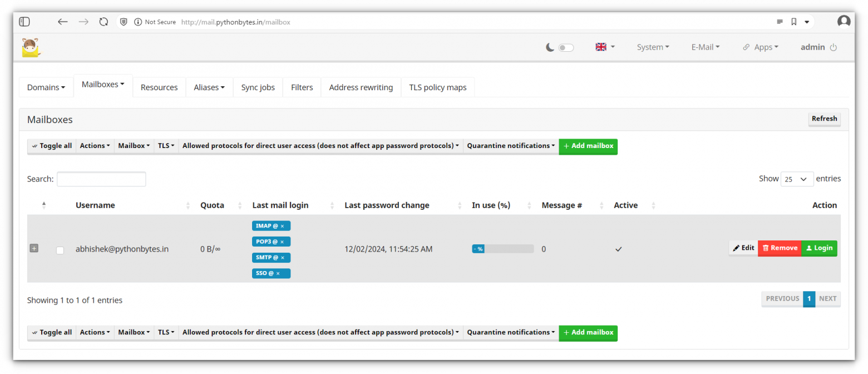The height and width of the screenshot is (374, 868).
Task: Click the red Remove button
Action: click(779, 248)
